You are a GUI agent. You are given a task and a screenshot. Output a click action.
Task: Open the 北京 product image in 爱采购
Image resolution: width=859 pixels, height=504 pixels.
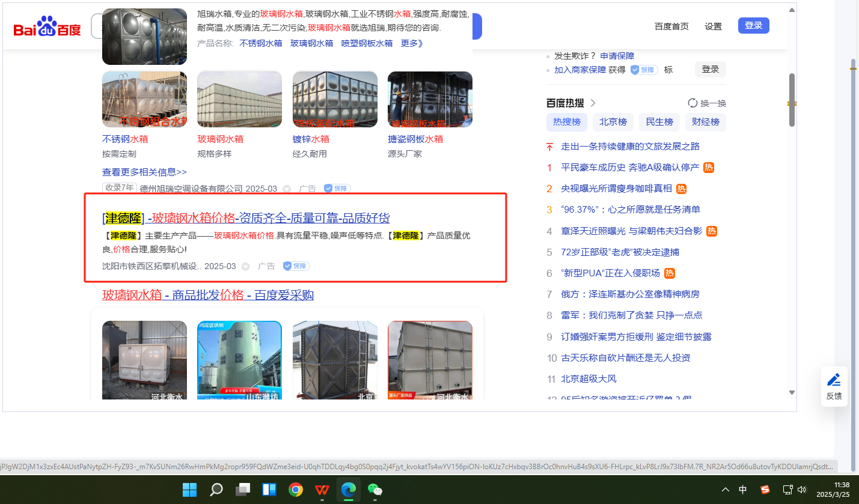point(335,360)
